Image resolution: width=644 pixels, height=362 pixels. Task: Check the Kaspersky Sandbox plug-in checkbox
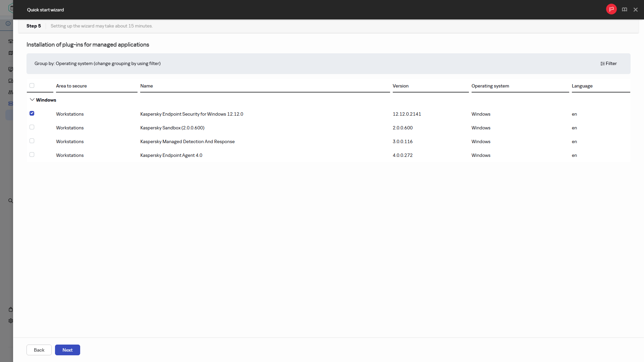[x=32, y=127]
